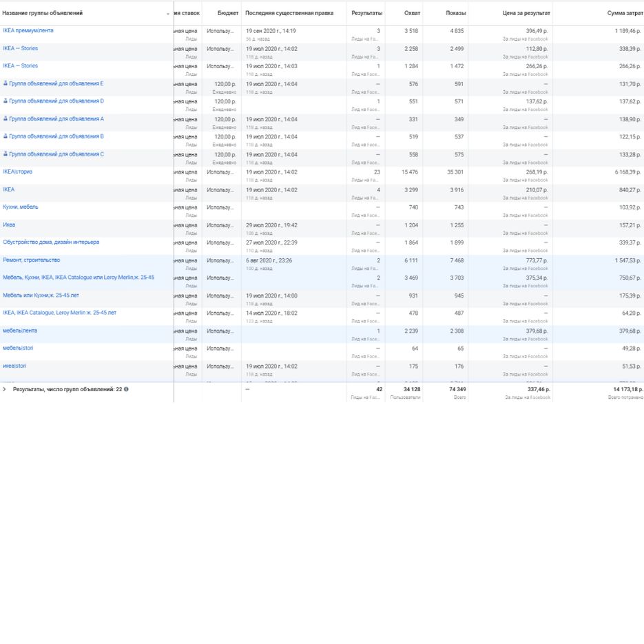Click the spend value 1 547,53 р.
Viewport: 644px width, 644px height.
627,260
